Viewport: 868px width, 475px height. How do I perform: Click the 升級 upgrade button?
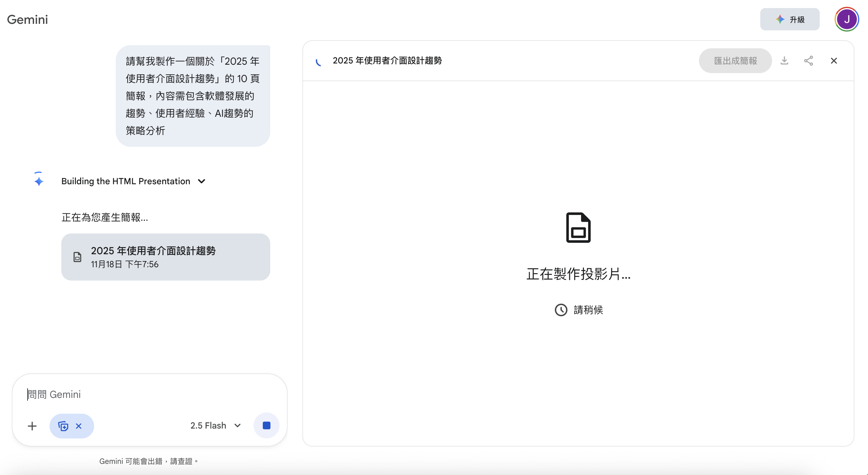789,20
